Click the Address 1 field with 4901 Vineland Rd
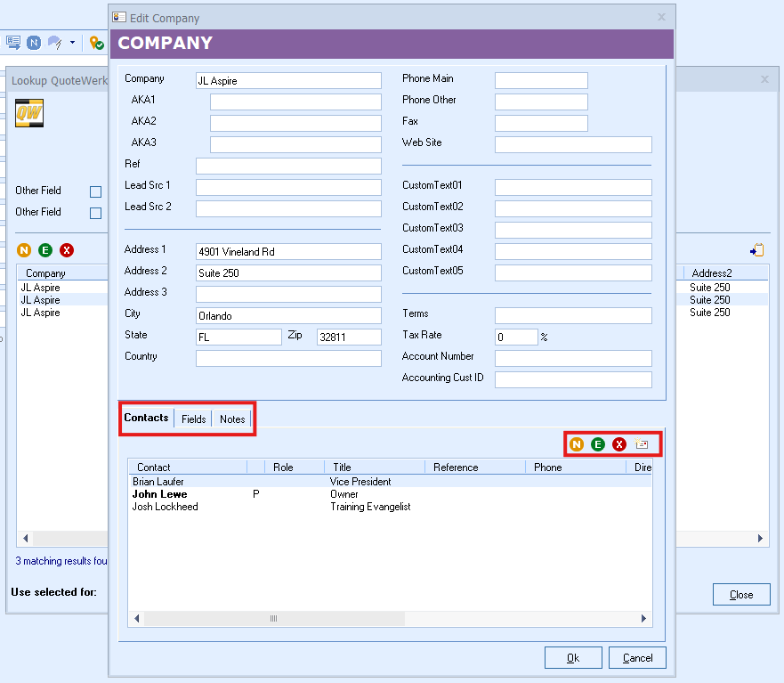This screenshot has height=683, width=784. coord(288,251)
